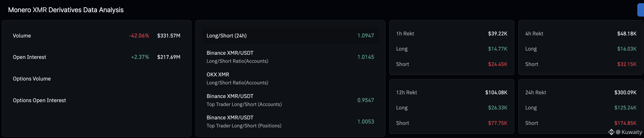Click the Binance XMR/USDT Long/Short Ratio(Accounts) row

290,57
